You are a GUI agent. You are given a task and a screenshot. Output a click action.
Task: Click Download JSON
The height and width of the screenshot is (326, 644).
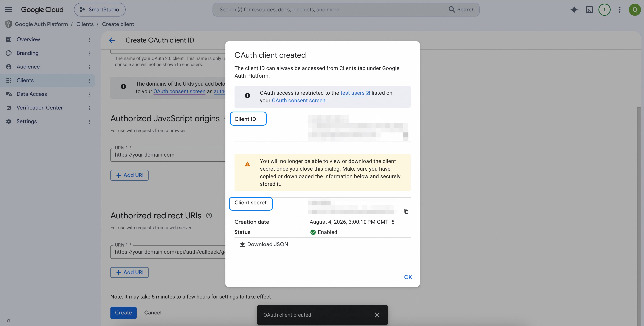coord(264,244)
